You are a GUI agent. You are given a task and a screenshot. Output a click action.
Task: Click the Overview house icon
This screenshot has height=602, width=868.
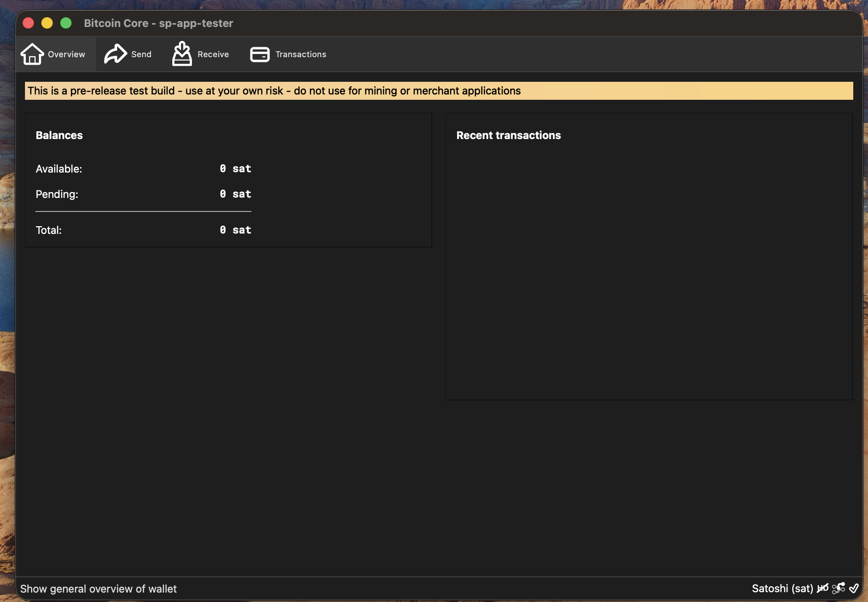pos(32,54)
